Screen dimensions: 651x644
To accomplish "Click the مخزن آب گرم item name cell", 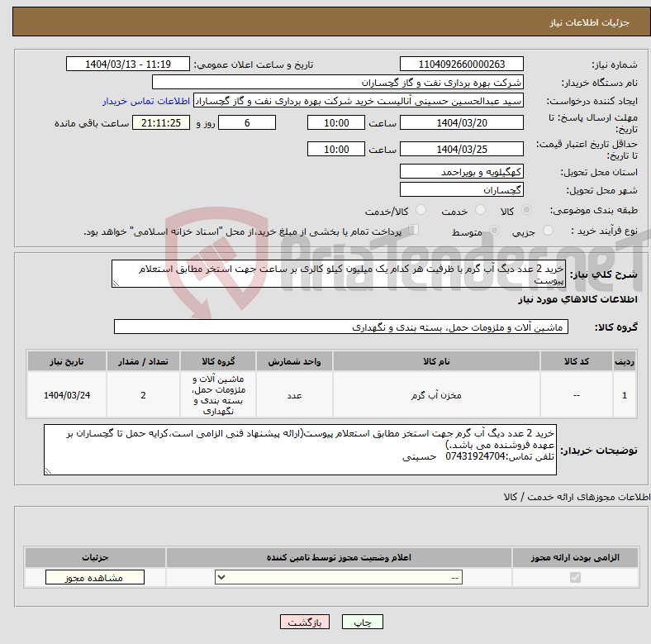I will point(436,395).
